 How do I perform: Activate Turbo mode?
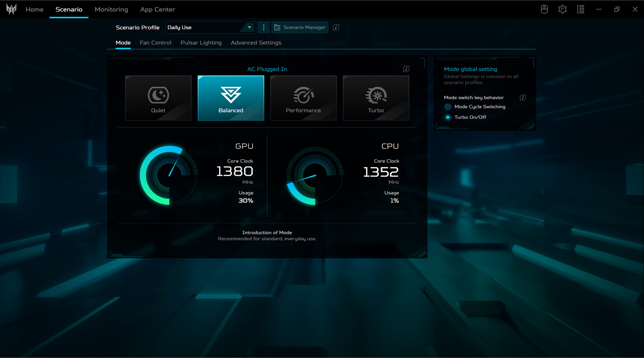[376, 98]
